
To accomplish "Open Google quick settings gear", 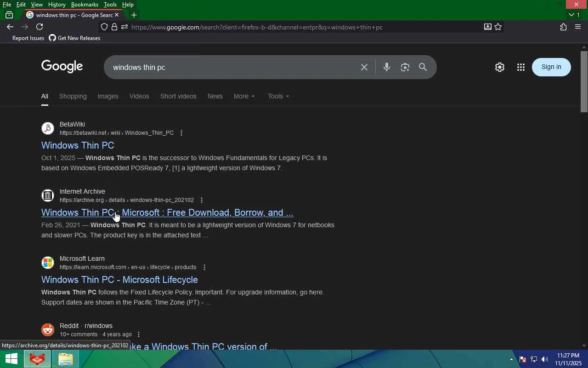I will tap(500, 67).
